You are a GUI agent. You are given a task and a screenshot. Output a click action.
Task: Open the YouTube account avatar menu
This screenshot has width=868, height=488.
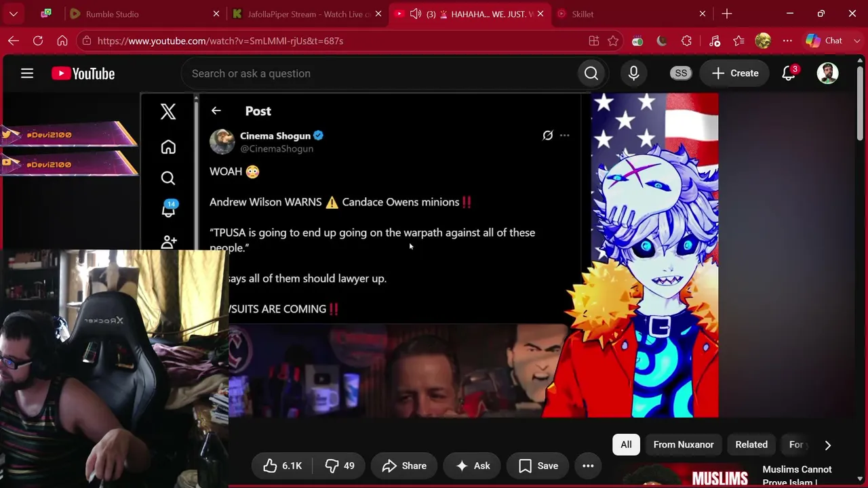[x=827, y=73]
